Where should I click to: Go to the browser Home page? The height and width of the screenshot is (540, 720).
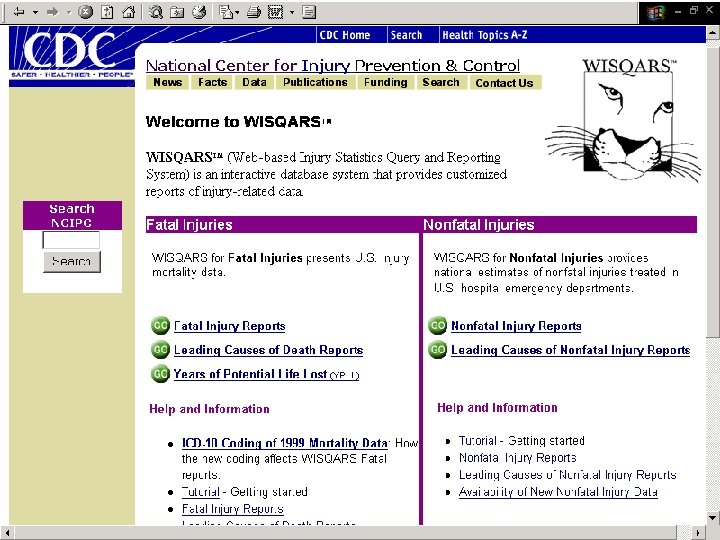(x=129, y=11)
